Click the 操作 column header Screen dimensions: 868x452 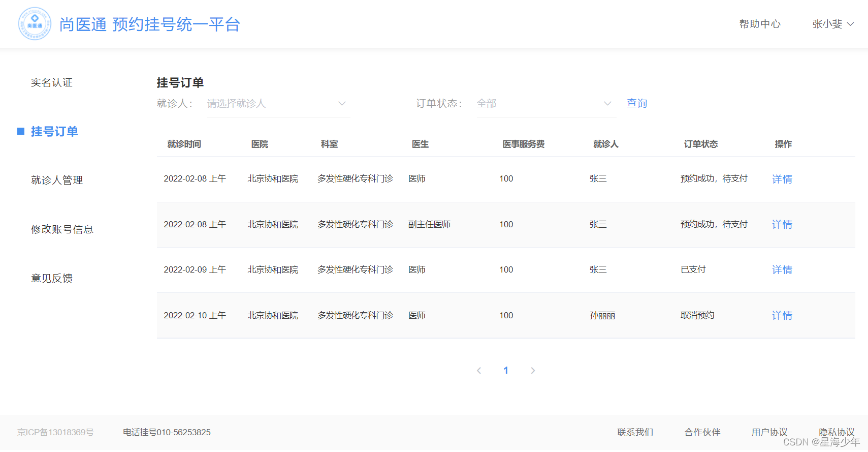[783, 144]
